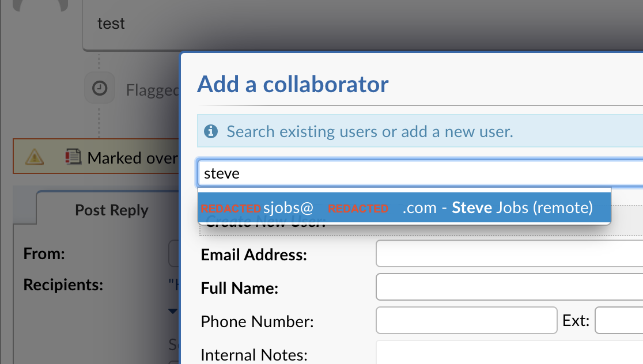The image size is (643, 364).
Task: Click into the Full Name field
Action: (509, 287)
